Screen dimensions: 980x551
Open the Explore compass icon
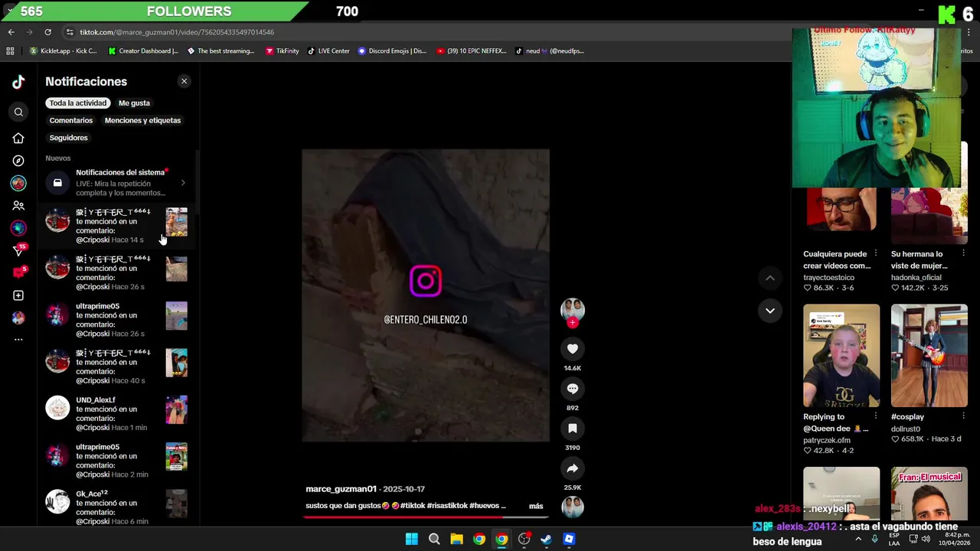18,161
